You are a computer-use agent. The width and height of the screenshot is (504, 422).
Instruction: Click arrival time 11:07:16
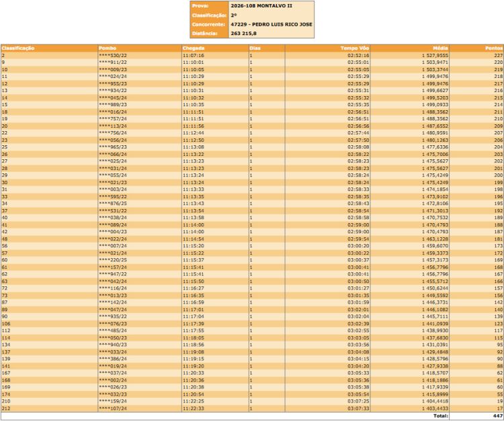193,55
